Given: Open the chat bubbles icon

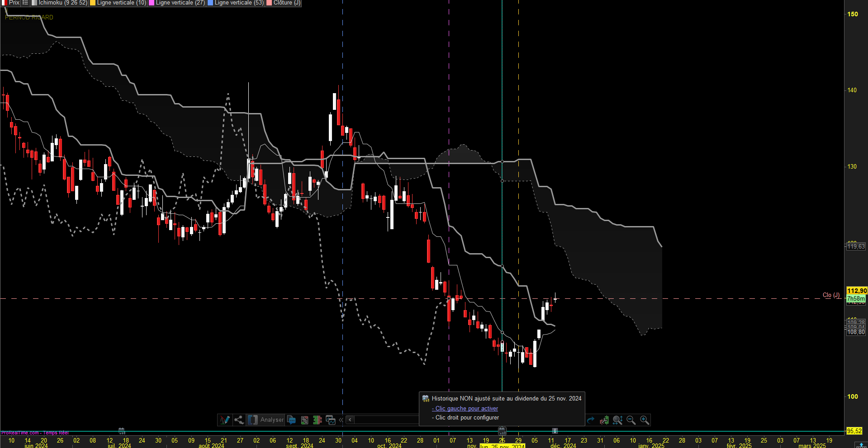Looking at the screenshot, I should pos(291,420).
